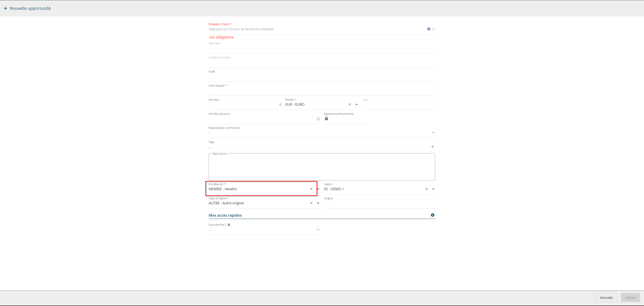Clear the EUR - EURO devise value
The image size is (644, 306).
[x=350, y=104]
